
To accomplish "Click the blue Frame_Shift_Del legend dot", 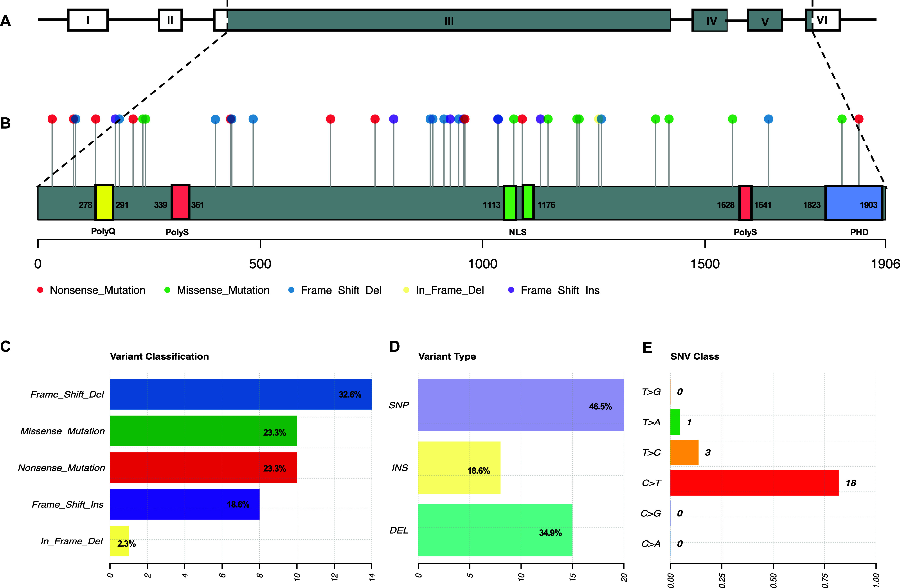I will tap(291, 290).
